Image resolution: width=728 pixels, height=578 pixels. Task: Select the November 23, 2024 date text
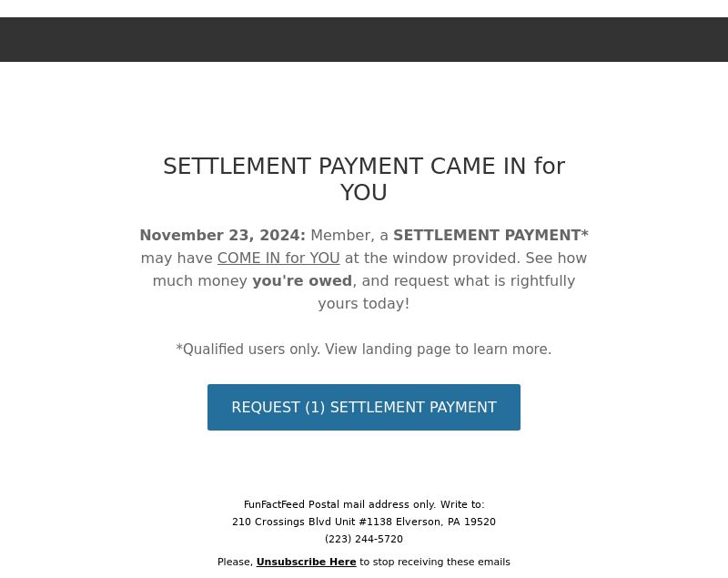(x=222, y=236)
